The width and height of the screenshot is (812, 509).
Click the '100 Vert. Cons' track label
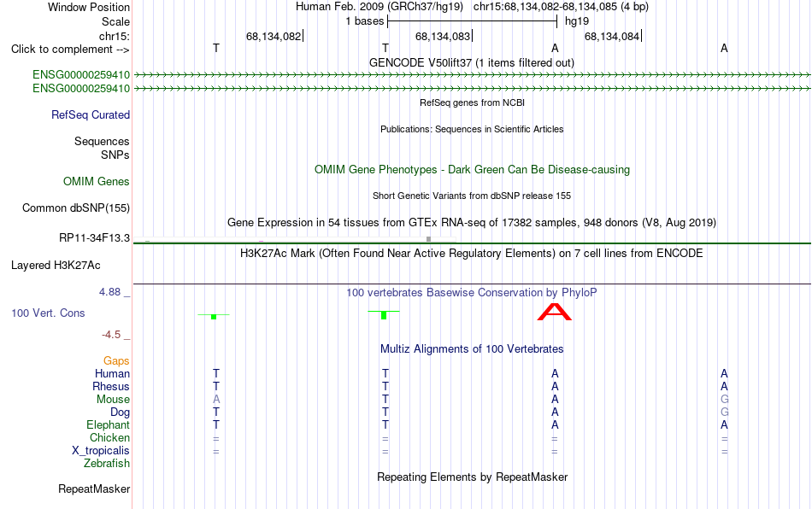[x=48, y=313]
